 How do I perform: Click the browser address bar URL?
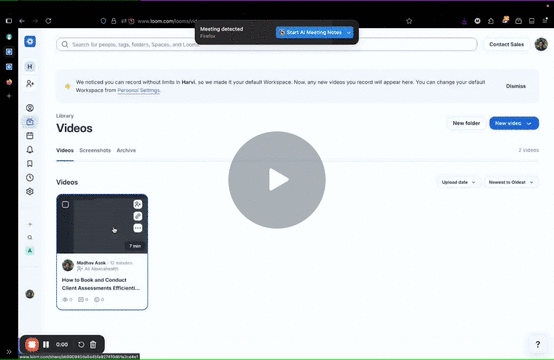[x=166, y=21]
